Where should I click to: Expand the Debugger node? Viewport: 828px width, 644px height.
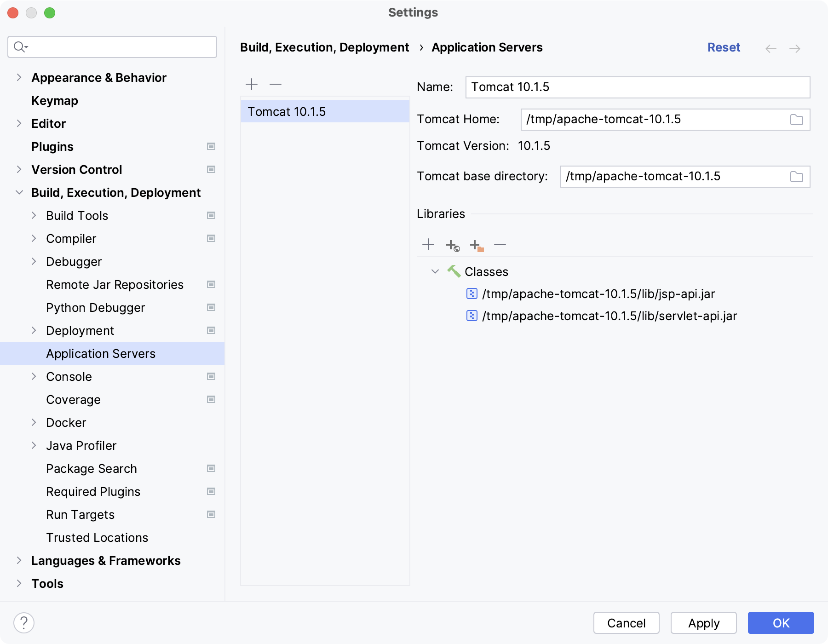[34, 261]
